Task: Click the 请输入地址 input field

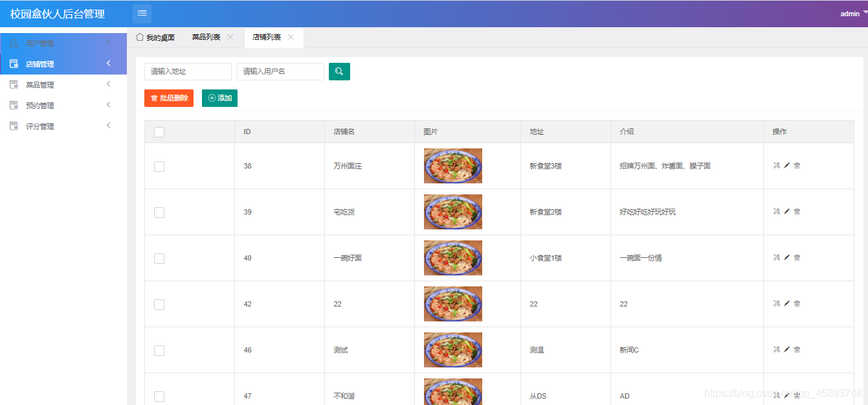Action: click(x=188, y=71)
